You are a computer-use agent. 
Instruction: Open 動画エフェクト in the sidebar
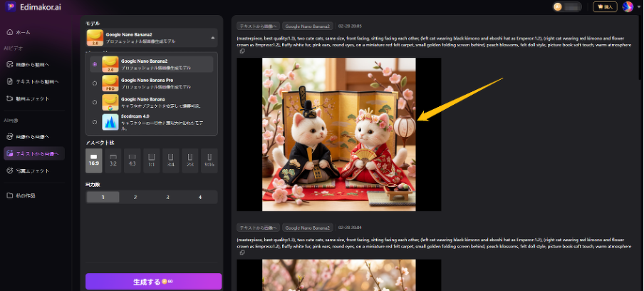(x=32, y=98)
